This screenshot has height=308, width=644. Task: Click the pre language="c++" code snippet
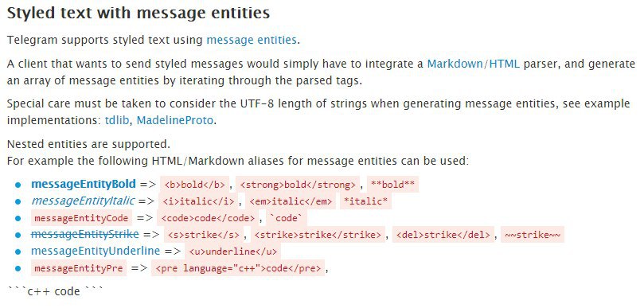[x=238, y=268]
